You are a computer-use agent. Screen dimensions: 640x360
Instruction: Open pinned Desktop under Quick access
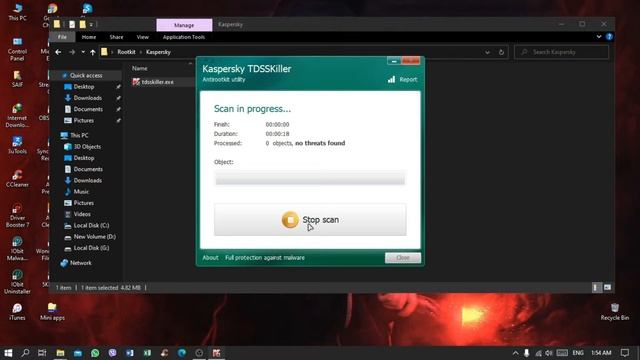point(84,87)
